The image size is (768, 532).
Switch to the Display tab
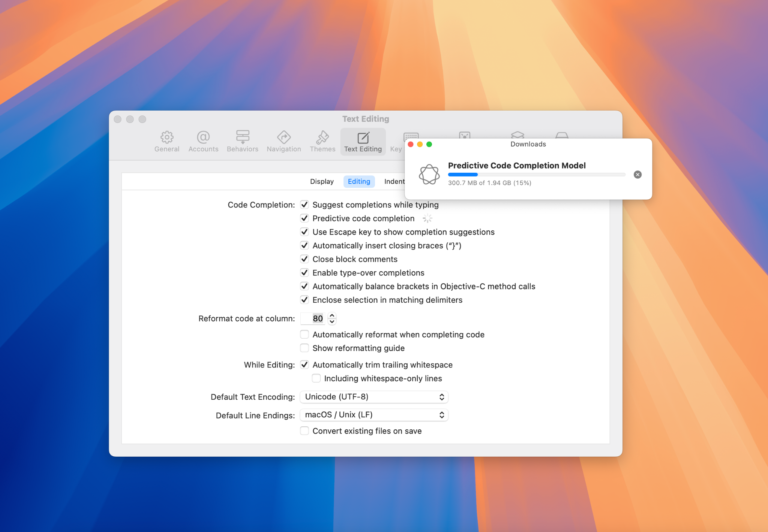pyautogui.click(x=322, y=181)
